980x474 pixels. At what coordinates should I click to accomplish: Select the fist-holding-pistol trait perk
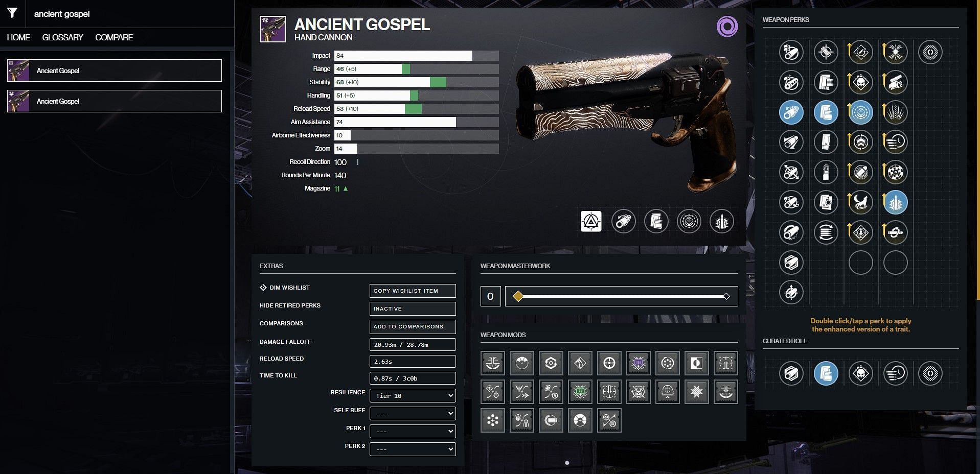pyautogui.click(x=896, y=82)
